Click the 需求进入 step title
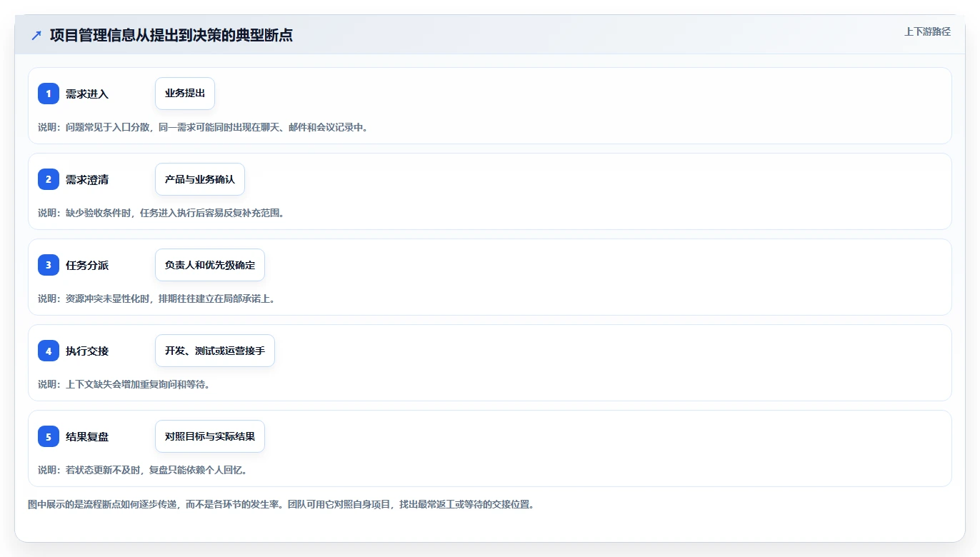This screenshot has height=557, width=980. 87,94
